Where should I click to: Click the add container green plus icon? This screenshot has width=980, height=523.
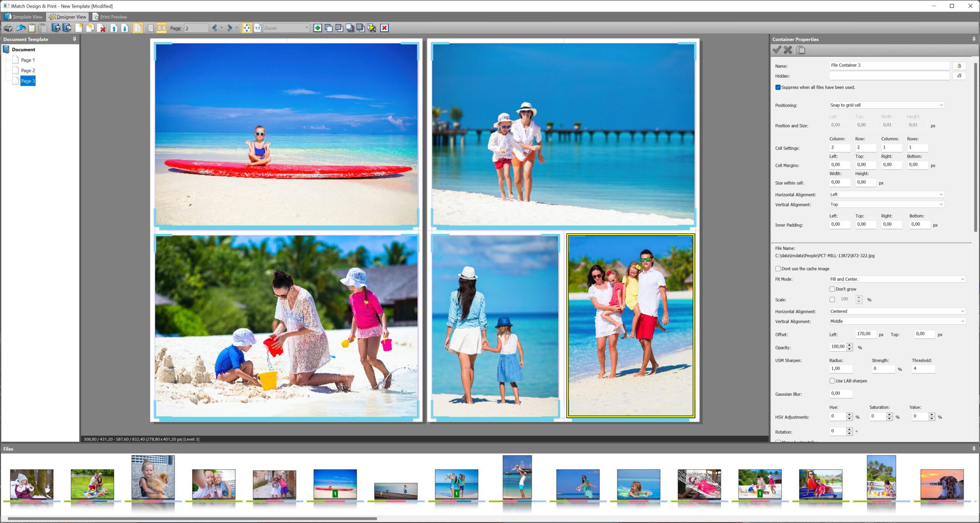point(317,28)
